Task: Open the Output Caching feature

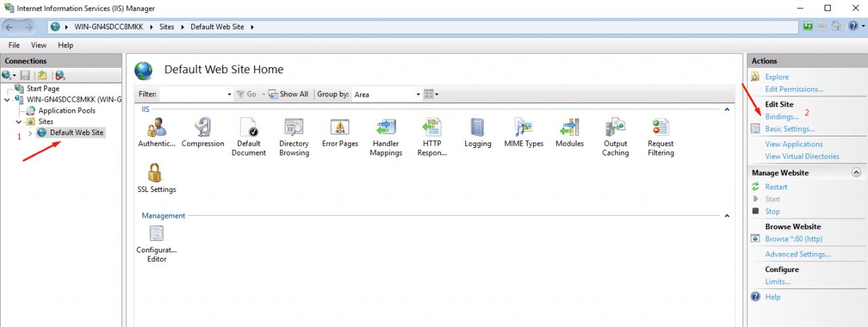Action: (x=615, y=137)
